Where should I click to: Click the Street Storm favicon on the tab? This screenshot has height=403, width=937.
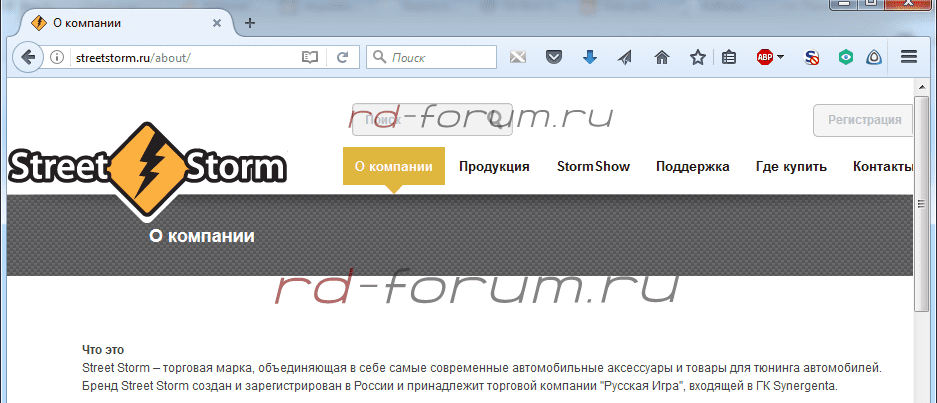[39, 23]
